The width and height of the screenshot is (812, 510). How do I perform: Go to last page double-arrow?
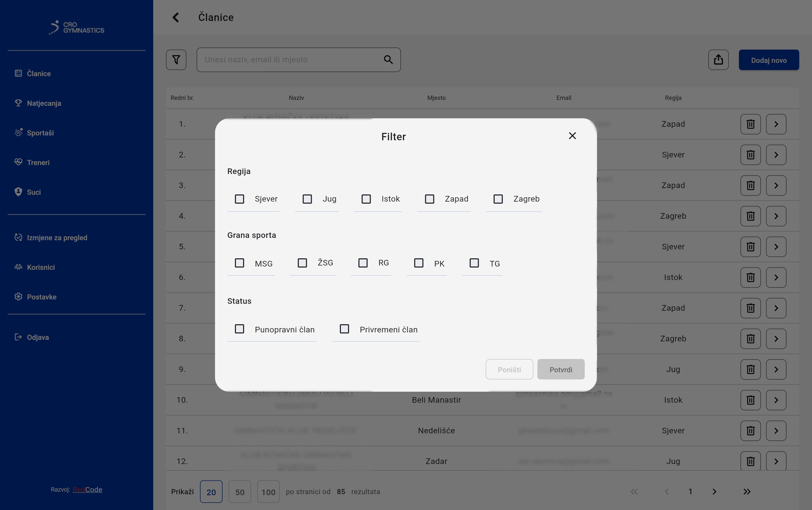point(747,491)
